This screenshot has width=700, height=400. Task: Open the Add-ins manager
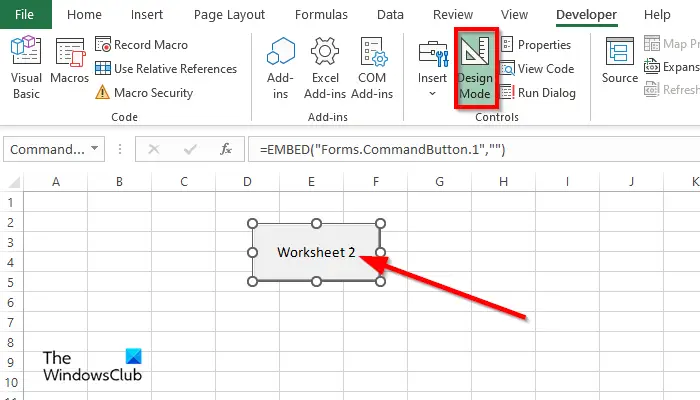coord(280,68)
